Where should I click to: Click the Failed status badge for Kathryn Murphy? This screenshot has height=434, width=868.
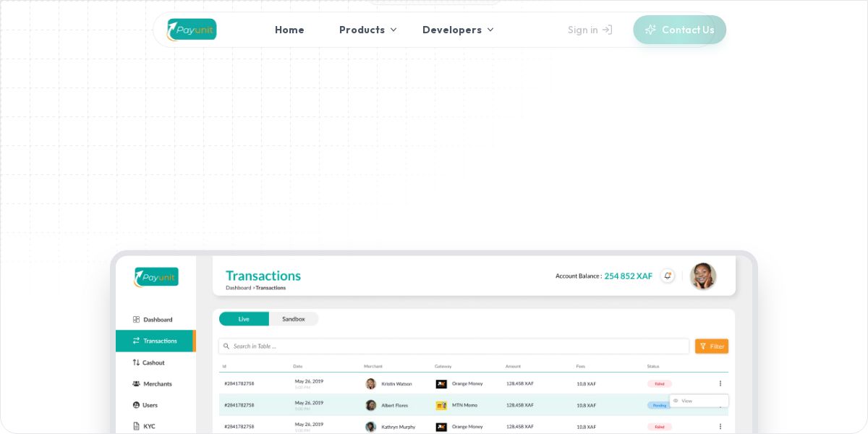point(660,427)
